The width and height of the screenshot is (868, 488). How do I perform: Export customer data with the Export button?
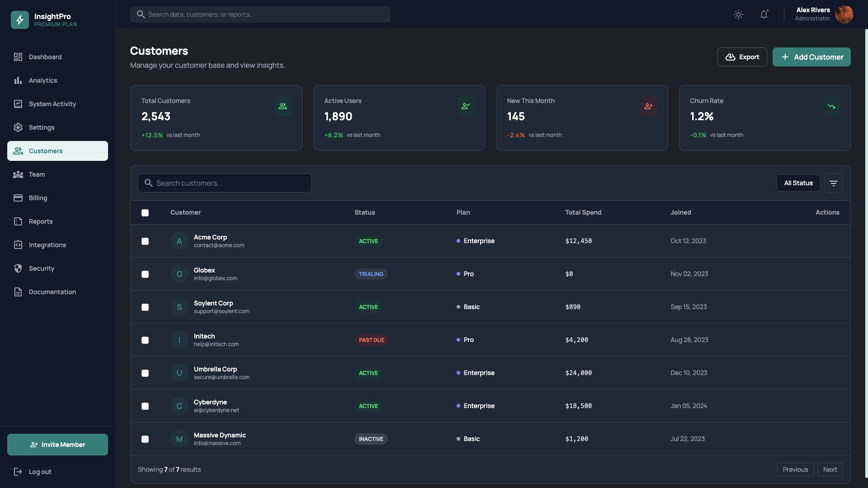(742, 57)
